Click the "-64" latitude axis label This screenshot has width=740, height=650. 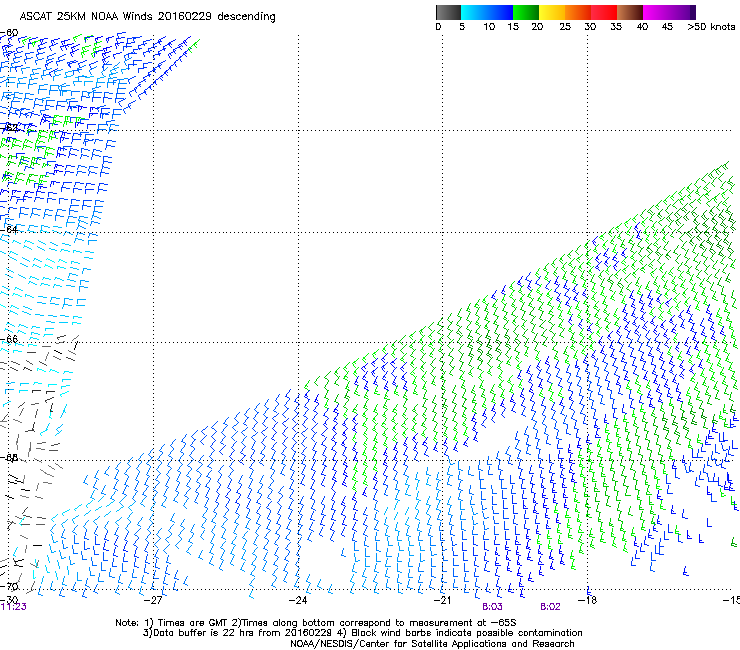[9, 229]
